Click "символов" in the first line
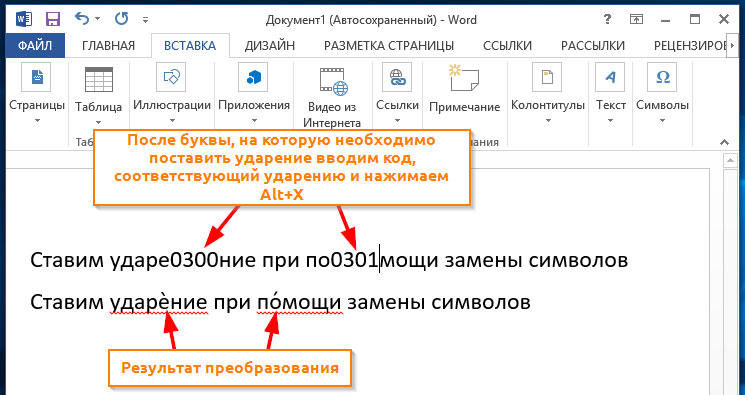The height and width of the screenshot is (395, 745). tap(578, 260)
